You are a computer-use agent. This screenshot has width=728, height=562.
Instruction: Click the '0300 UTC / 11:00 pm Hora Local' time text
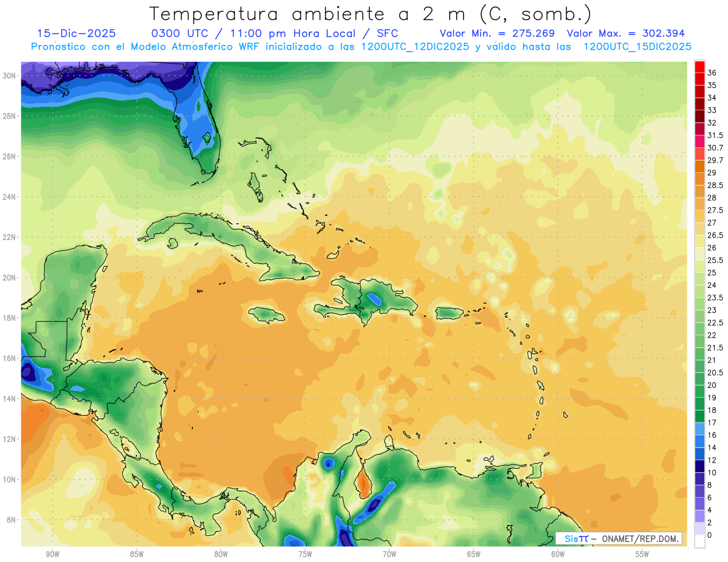(254, 33)
